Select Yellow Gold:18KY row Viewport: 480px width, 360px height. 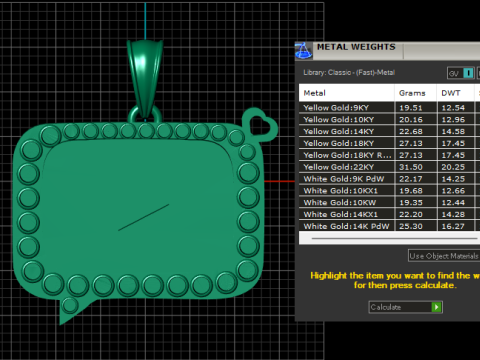point(389,143)
